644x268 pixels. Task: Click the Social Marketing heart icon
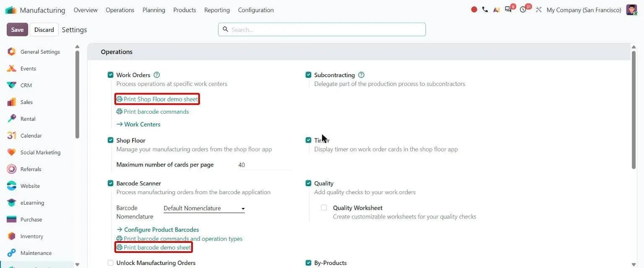click(12, 152)
